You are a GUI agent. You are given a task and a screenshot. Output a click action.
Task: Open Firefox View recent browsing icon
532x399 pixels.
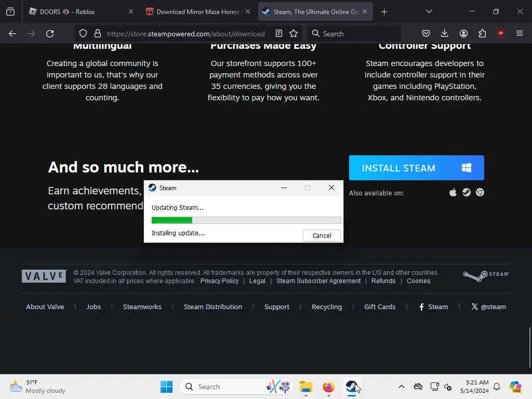tap(10, 12)
